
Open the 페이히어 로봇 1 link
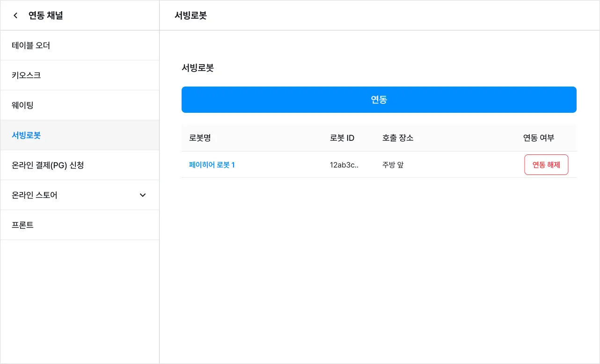pyautogui.click(x=212, y=165)
